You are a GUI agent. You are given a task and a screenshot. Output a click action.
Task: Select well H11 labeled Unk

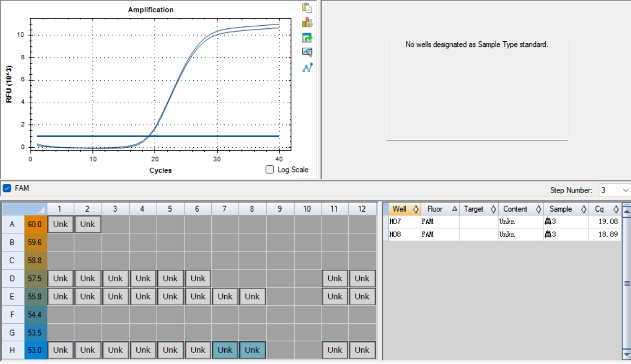(x=335, y=350)
